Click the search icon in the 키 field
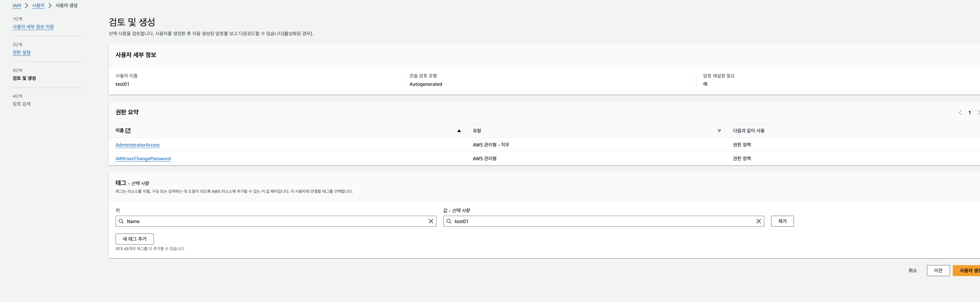The width and height of the screenshot is (980, 302). pos(121,221)
